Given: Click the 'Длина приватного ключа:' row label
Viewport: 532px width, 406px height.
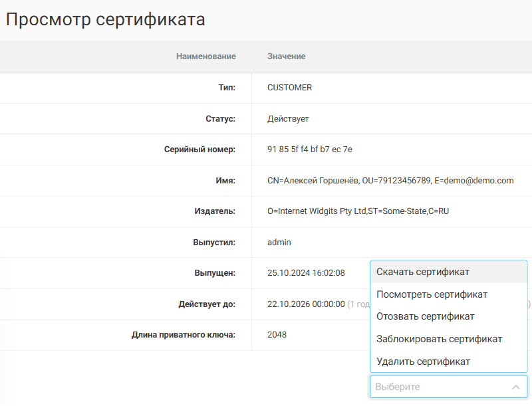Looking at the screenshot, I should [184, 335].
